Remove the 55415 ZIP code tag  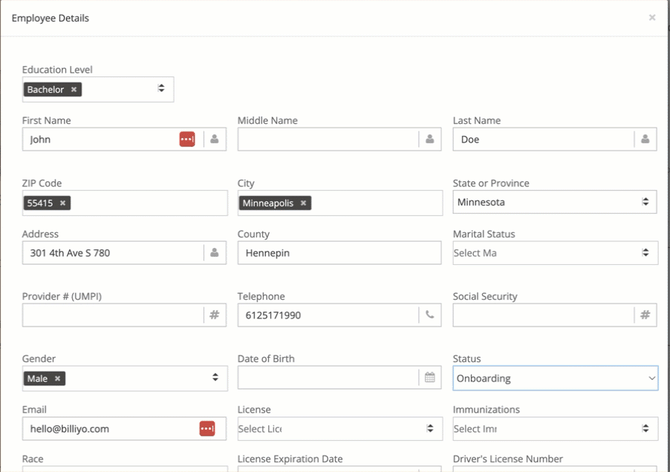pyautogui.click(x=63, y=203)
